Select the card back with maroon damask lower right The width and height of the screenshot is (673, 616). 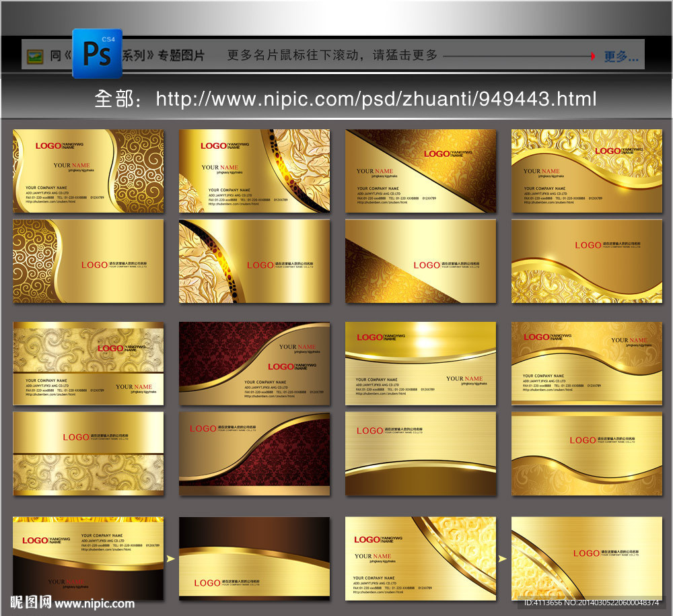click(x=254, y=454)
